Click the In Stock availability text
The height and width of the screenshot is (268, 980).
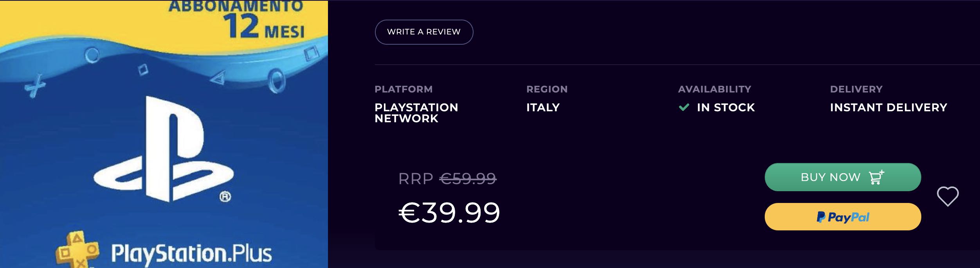726,107
